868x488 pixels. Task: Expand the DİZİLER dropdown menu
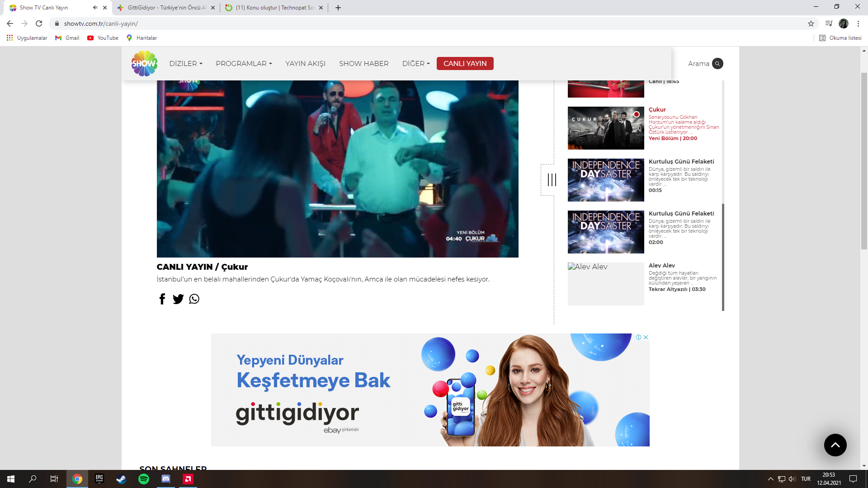[186, 64]
